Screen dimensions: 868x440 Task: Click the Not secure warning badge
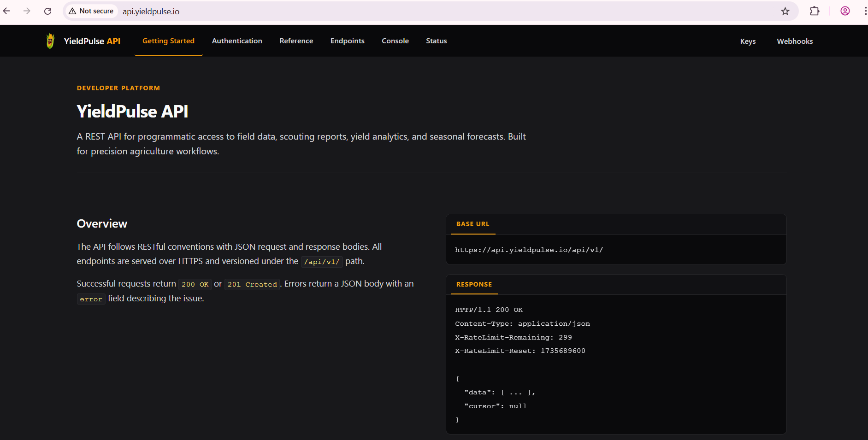coord(91,11)
